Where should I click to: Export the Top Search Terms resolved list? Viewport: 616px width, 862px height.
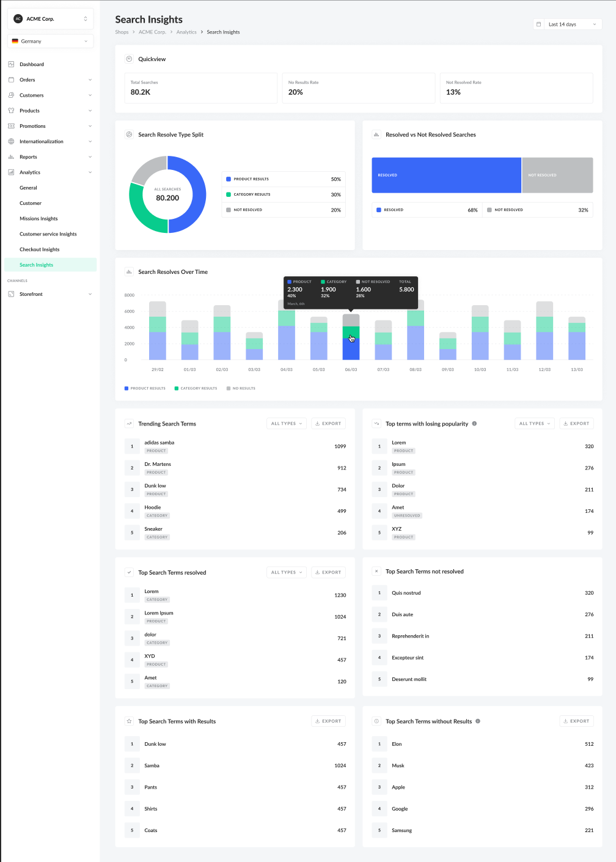pyautogui.click(x=328, y=572)
